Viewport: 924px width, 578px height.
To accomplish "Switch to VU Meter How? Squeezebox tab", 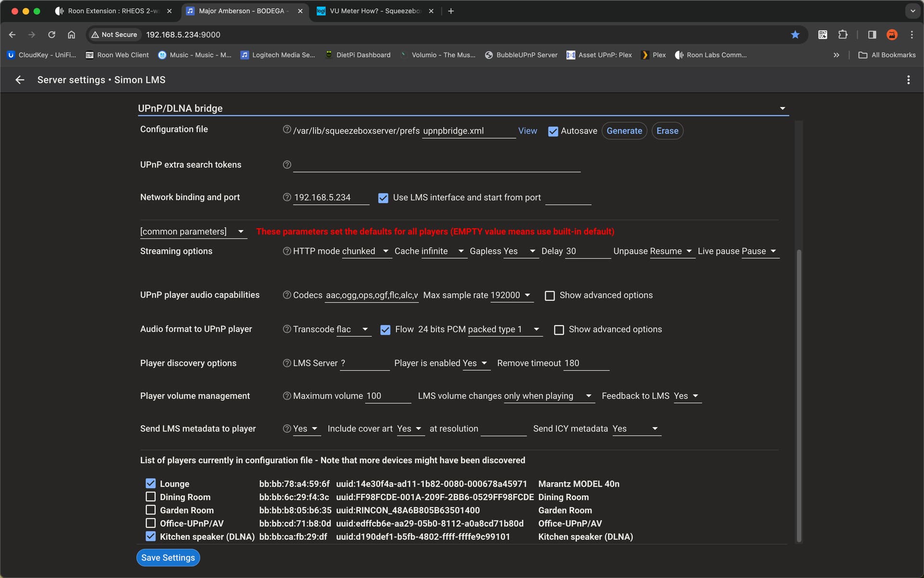I will point(375,11).
